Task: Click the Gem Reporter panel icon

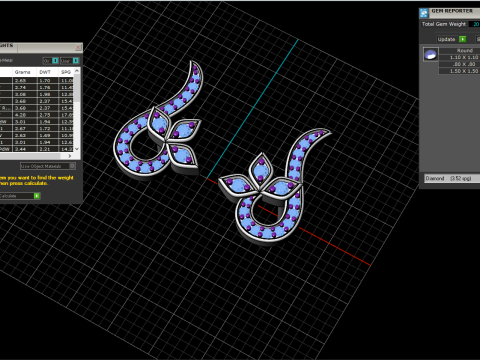Action: pos(424,13)
